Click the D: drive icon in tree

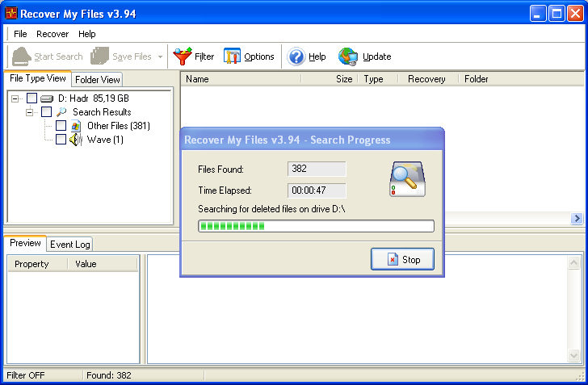(47, 98)
